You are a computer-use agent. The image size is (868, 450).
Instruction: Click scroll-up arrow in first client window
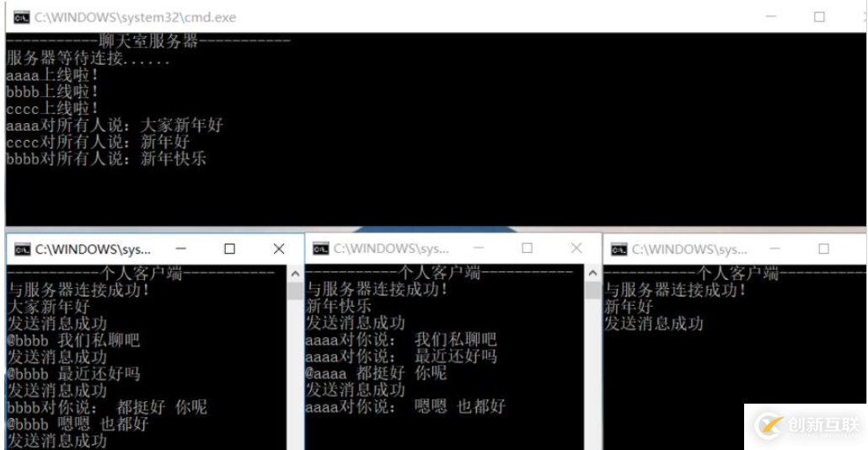[295, 273]
